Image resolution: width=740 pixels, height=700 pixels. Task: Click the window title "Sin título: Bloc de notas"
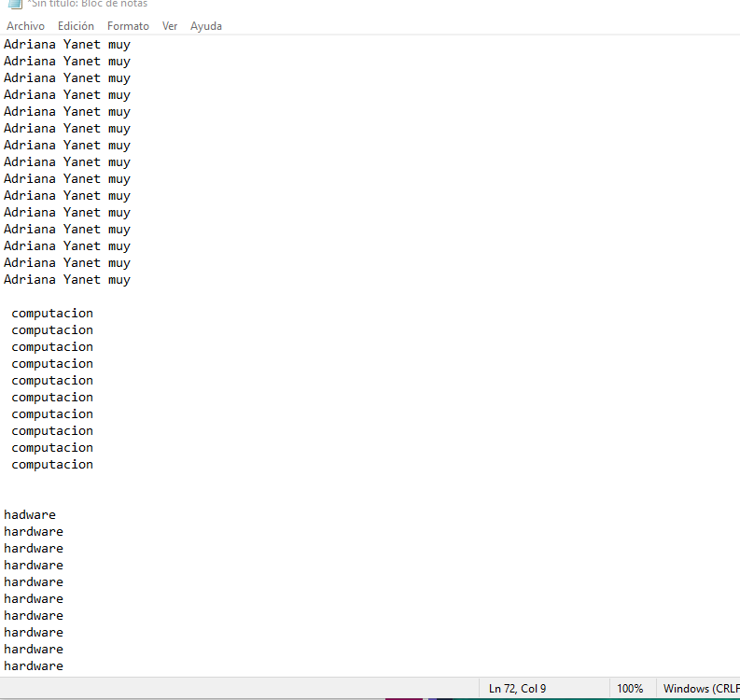coord(88,4)
